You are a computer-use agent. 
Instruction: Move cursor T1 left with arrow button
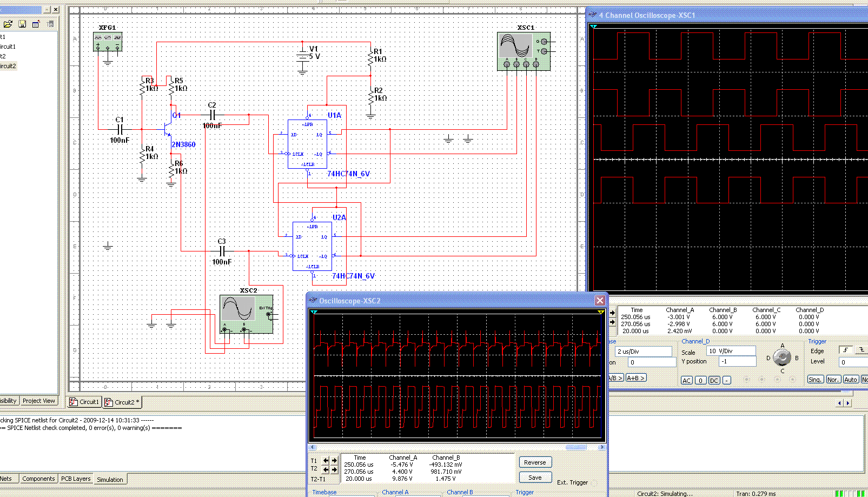(326, 461)
